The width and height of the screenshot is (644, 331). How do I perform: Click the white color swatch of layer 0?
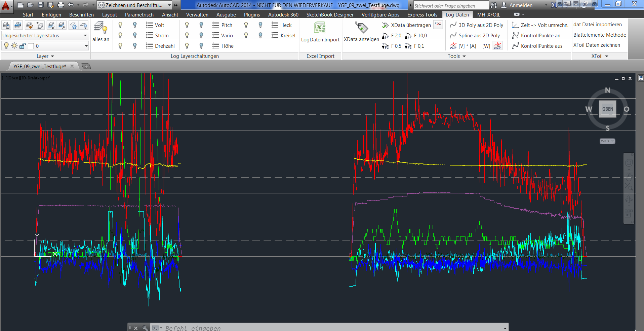pyautogui.click(x=31, y=46)
